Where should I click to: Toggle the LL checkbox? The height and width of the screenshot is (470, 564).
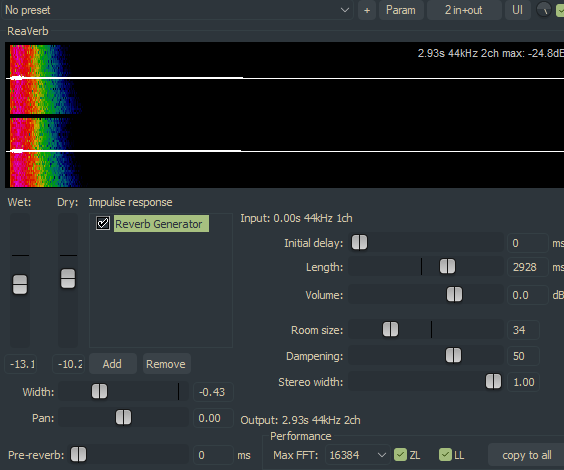tap(445, 455)
